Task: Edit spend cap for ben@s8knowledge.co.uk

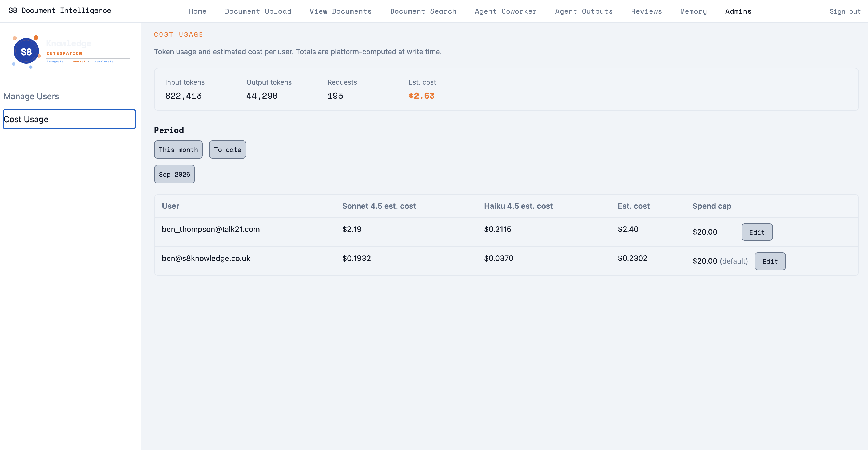Action: [x=770, y=261]
